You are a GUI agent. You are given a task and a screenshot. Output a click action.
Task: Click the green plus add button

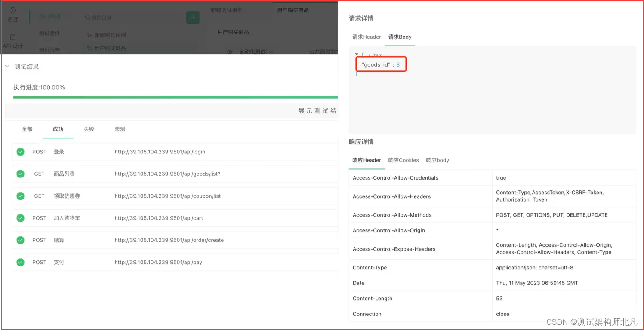(x=193, y=17)
